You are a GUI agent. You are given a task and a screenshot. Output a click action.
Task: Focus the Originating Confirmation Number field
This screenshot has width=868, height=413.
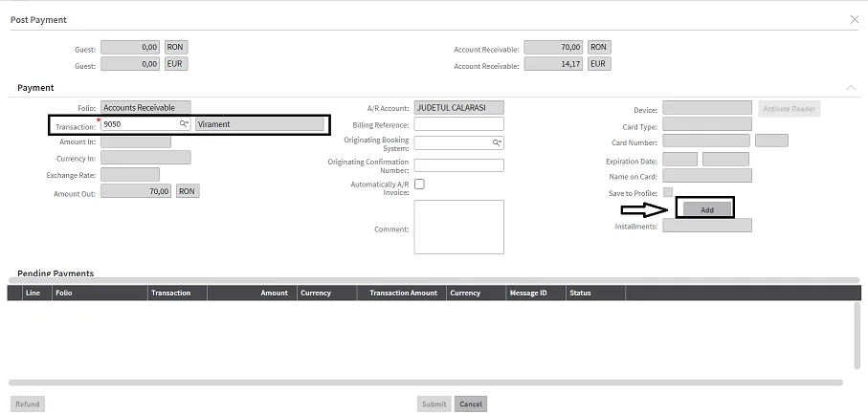point(459,165)
